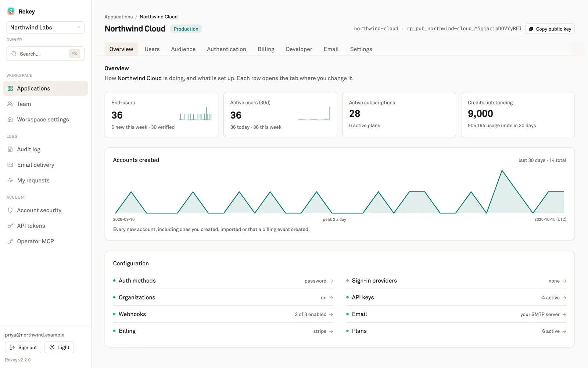Click the arrow icon on Auth methods row
The image size is (588, 368).
[331, 281]
